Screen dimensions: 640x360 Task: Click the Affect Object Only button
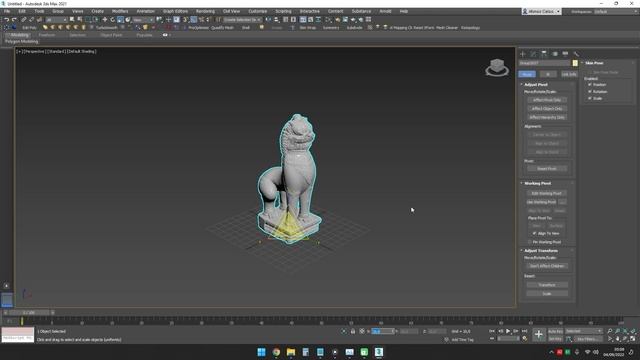[x=547, y=109]
